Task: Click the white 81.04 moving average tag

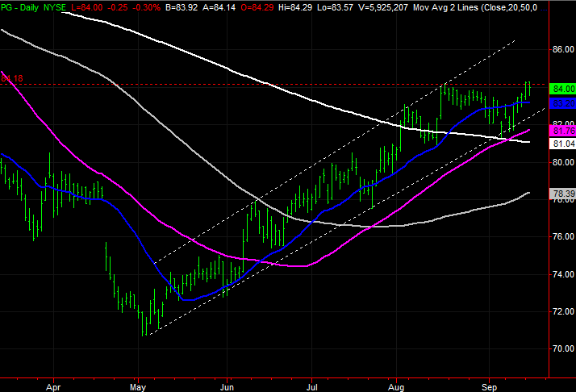Action: (x=562, y=144)
